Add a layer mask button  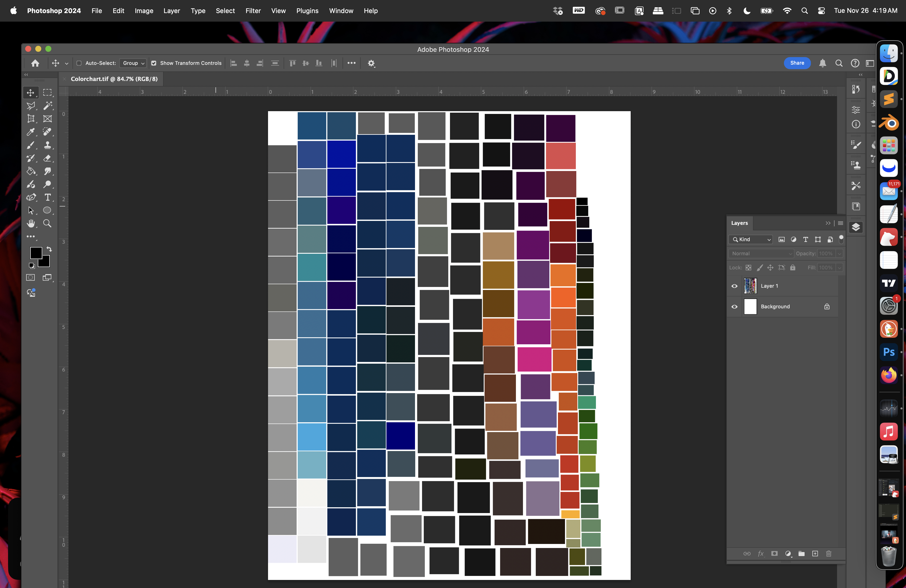(774, 554)
